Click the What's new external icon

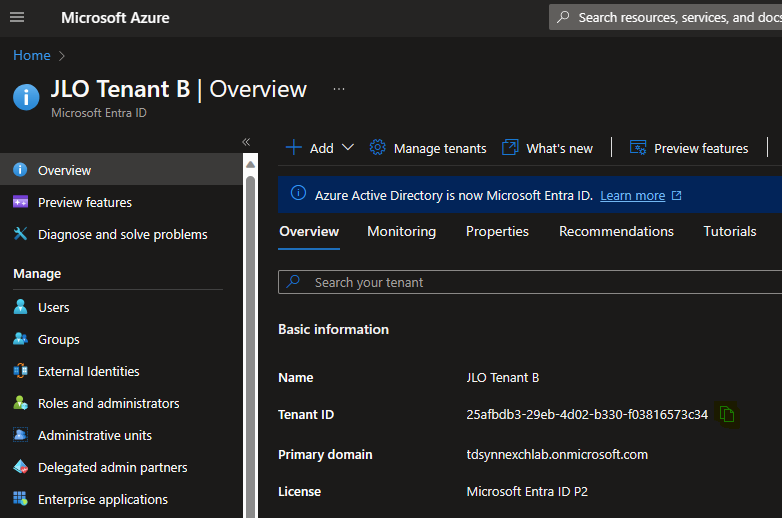(x=510, y=148)
